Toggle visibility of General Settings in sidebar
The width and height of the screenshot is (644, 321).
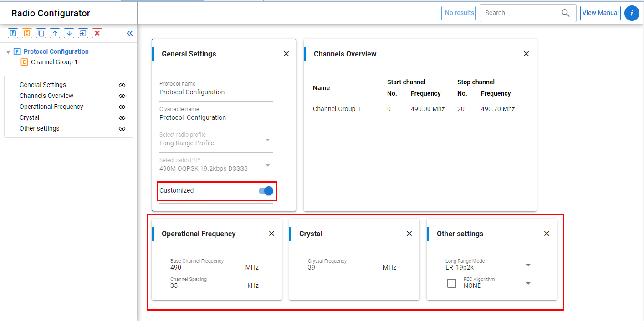point(122,85)
